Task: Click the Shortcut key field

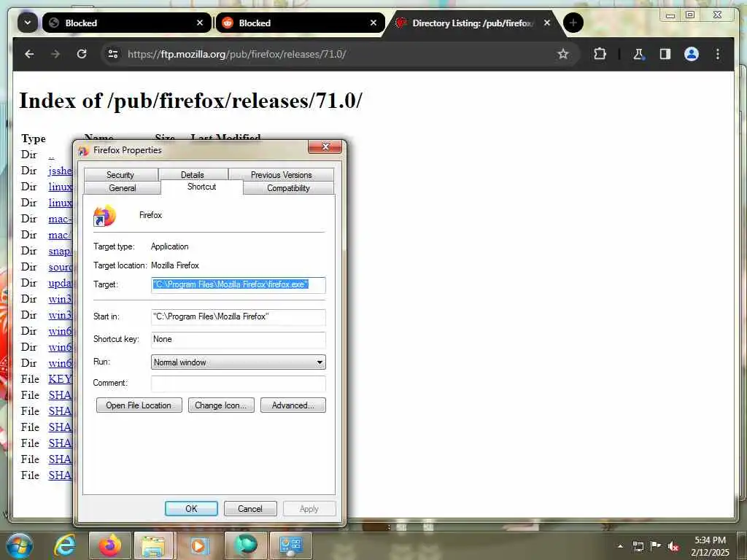Action: pos(239,340)
